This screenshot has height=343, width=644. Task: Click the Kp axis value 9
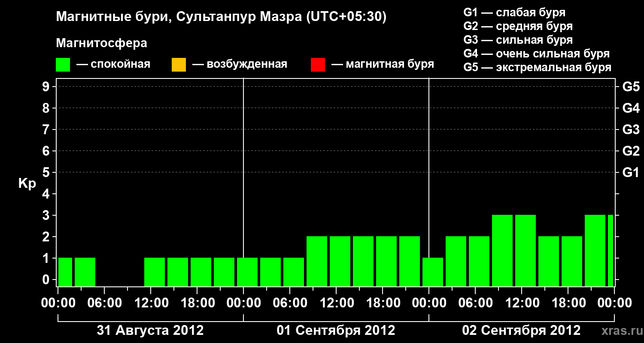click(x=47, y=87)
